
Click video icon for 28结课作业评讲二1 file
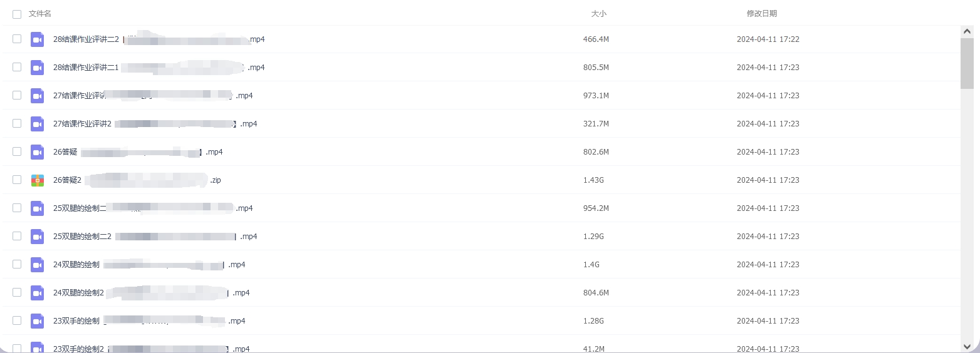coord(37,68)
